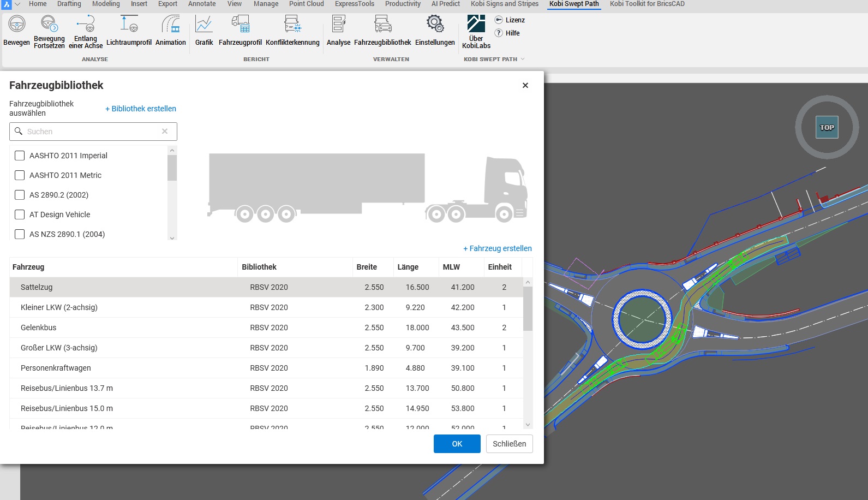Select Reisebus/Linienbus 13.7 m row
Image resolution: width=868 pixels, height=500 pixels.
click(x=266, y=388)
